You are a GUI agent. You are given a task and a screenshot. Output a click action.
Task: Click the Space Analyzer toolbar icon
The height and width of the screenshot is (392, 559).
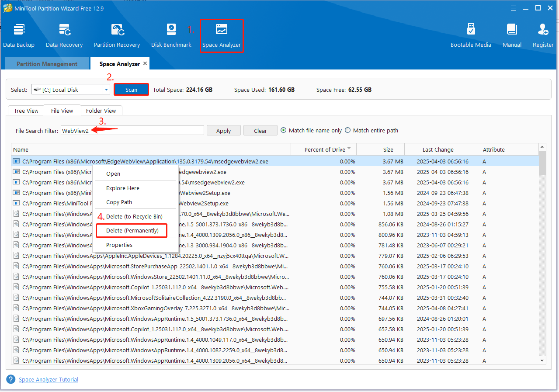click(x=222, y=35)
